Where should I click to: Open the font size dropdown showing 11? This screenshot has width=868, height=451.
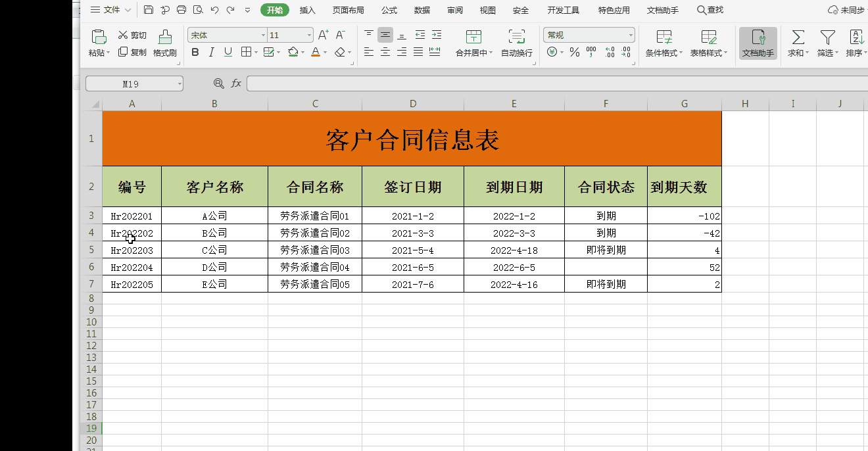309,36
